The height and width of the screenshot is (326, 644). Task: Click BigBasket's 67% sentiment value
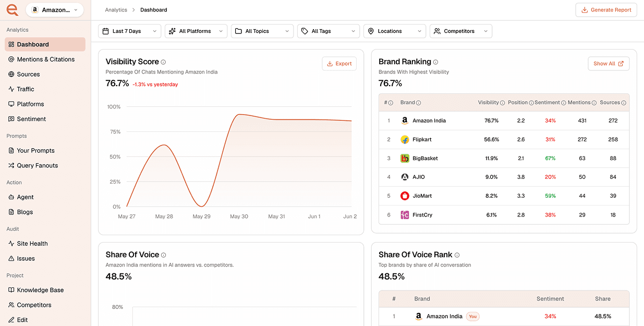coord(550,158)
